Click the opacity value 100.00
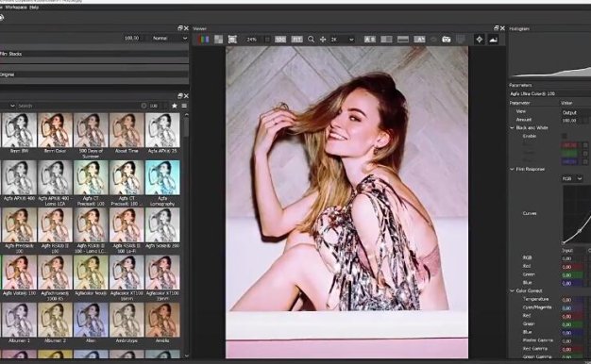The width and height of the screenshot is (591, 364). 131,38
